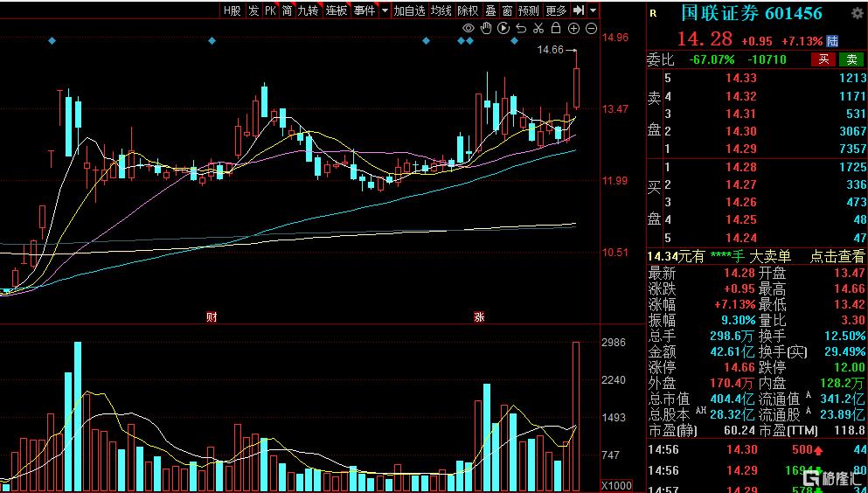Open the PK comparison button
868x493 pixels.
coord(270,10)
